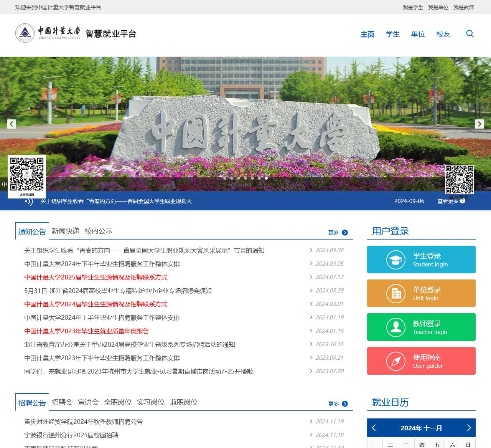491x448 pixels.
Task: Go to previous carousel slide arrow
Action: point(12,124)
